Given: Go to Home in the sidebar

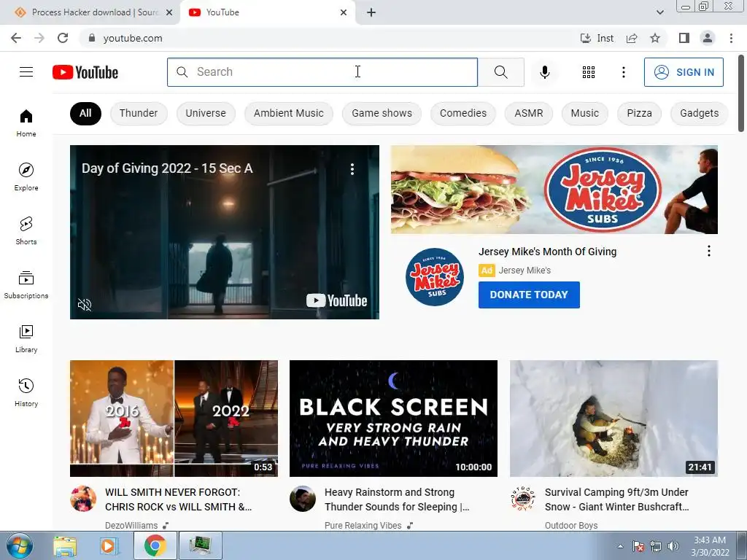Looking at the screenshot, I should 26,122.
